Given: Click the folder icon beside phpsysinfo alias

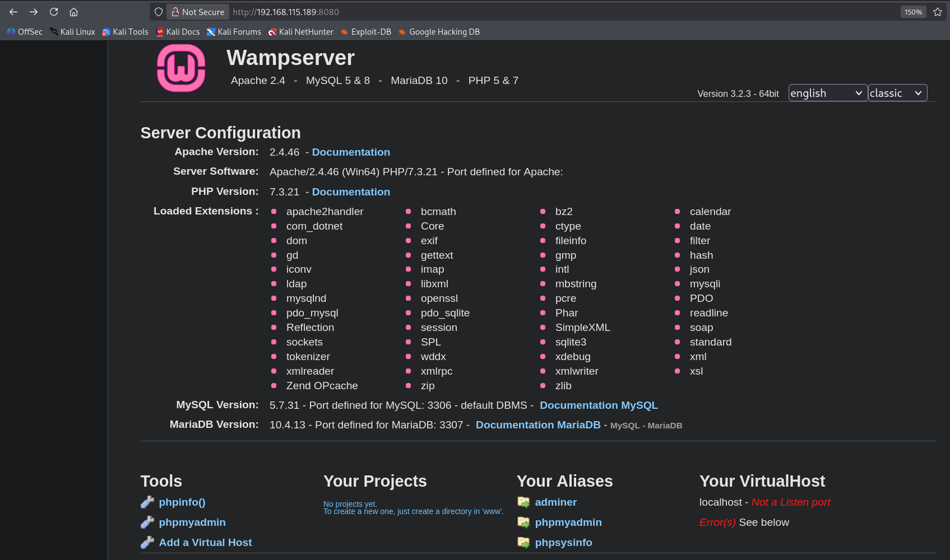Looking at the screenshot, I should point(523,543).
